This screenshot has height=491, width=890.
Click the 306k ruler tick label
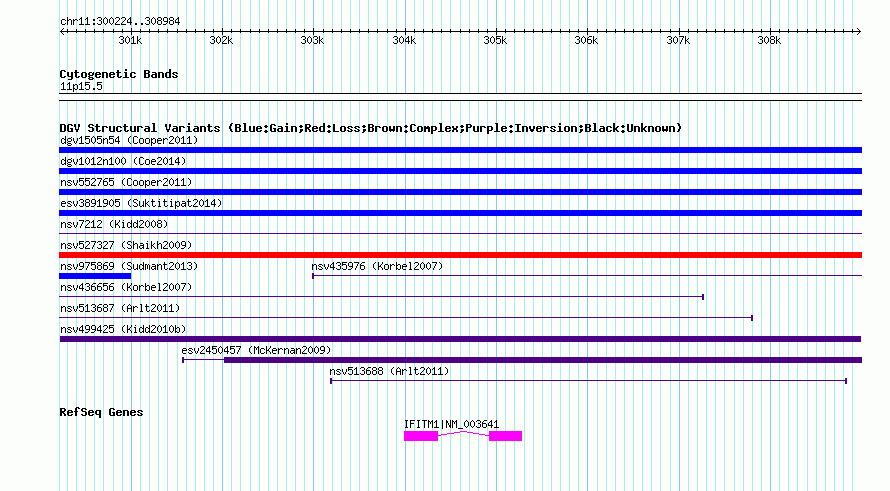point(586,41)
